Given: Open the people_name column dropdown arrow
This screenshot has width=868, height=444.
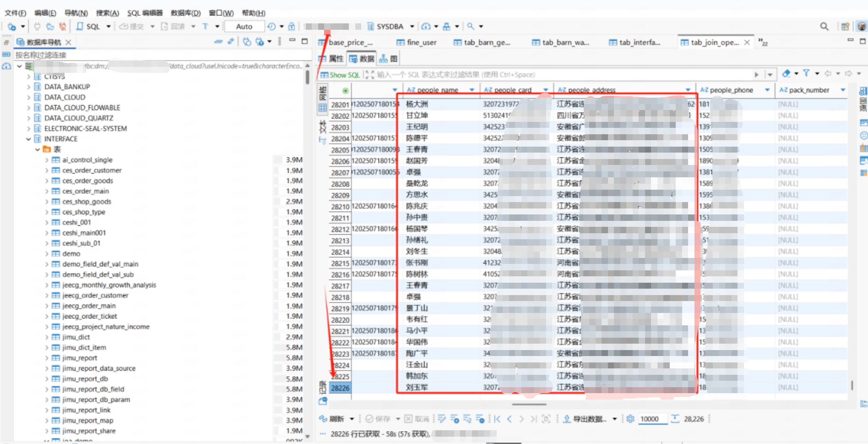Looking at the screenshot, I should coord(472,90).
